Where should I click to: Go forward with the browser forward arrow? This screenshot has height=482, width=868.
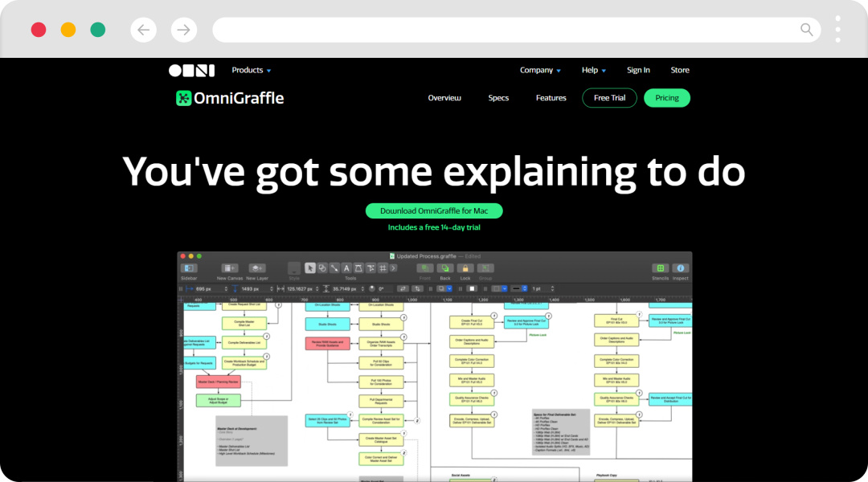184,30
